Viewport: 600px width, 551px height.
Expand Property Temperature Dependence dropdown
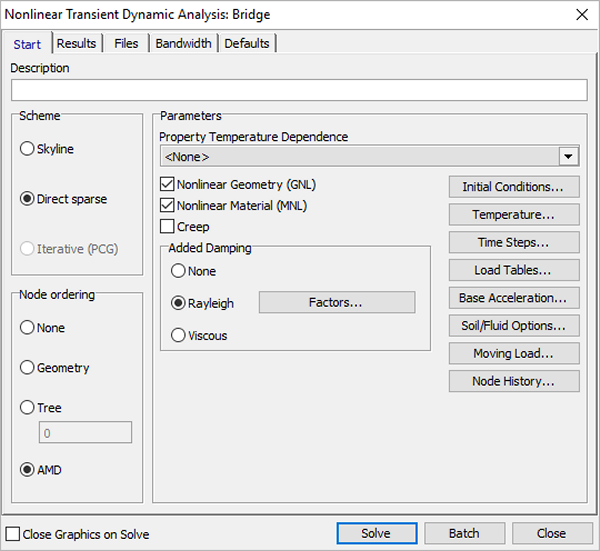[569, 156]
